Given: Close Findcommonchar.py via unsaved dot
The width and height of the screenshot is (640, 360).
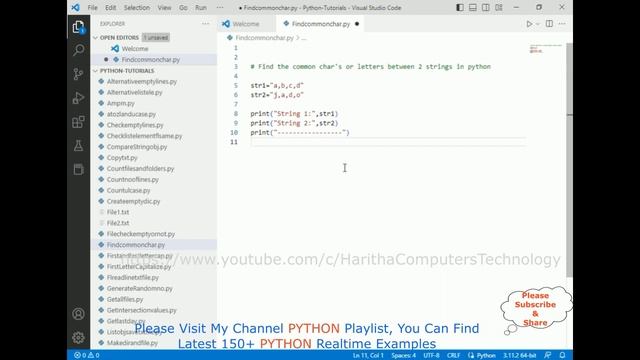Looking at the screenshot, I should [357, 24].
